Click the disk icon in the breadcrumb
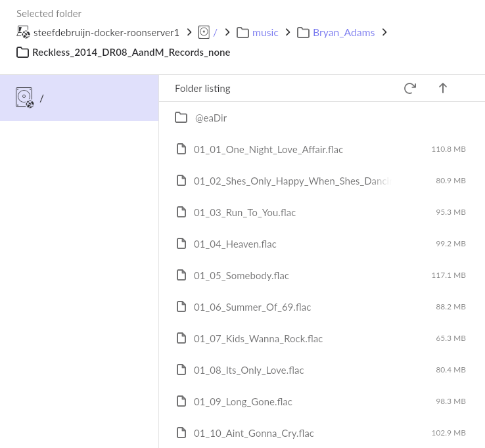The height and width of the screenshot is (448, 485). 204,32
